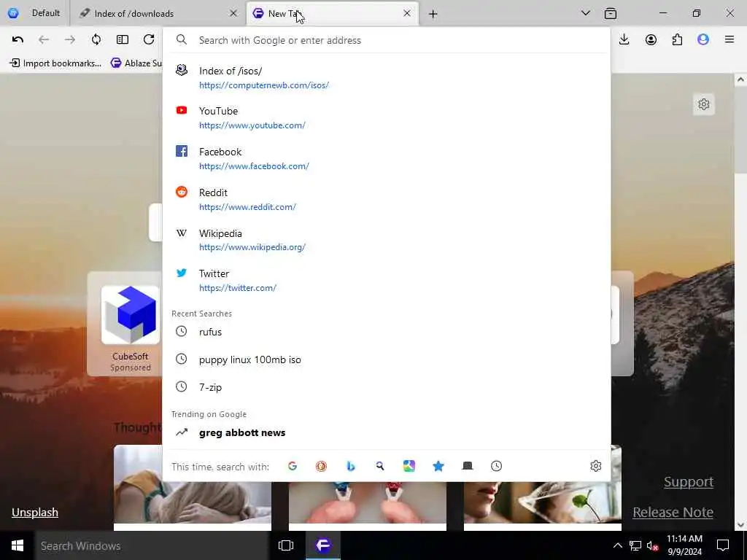The height and width of the screenshot is (560, 747).
Task: Click the blue profile avatar icon
Action: click(x=703, y=39)
